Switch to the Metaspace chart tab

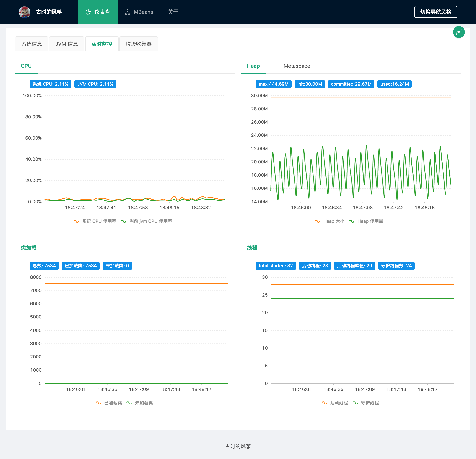297,66
